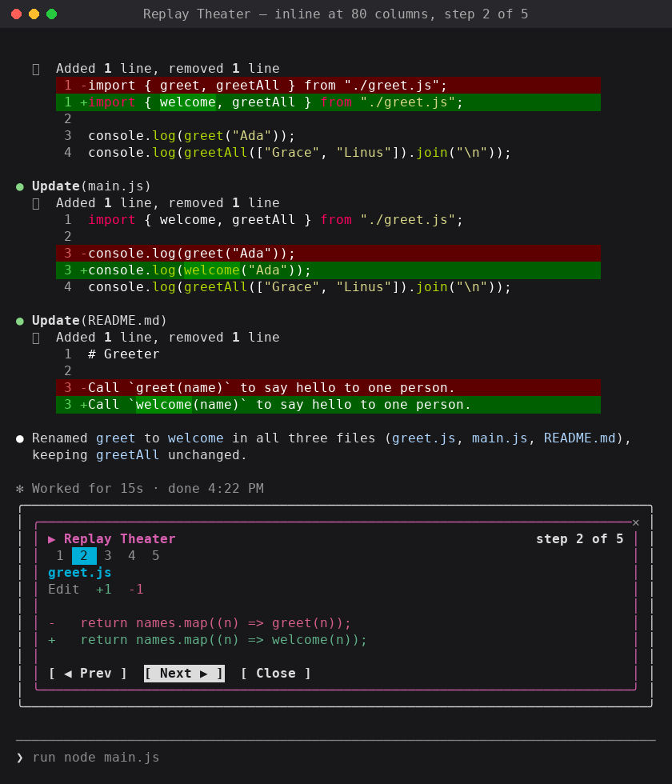Screen dimensions: 672x784
Task: Click the white bullet beside 'Renamed greet'
Action: click(x=20, y=439)
